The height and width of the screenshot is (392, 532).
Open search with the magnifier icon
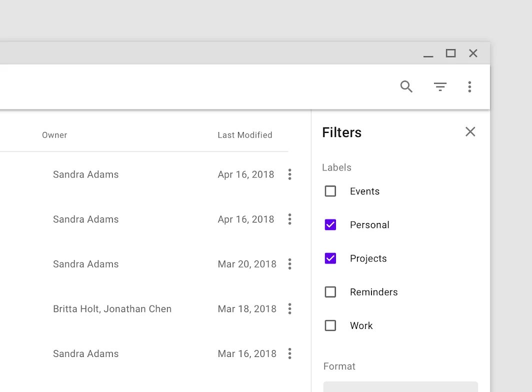406,87
